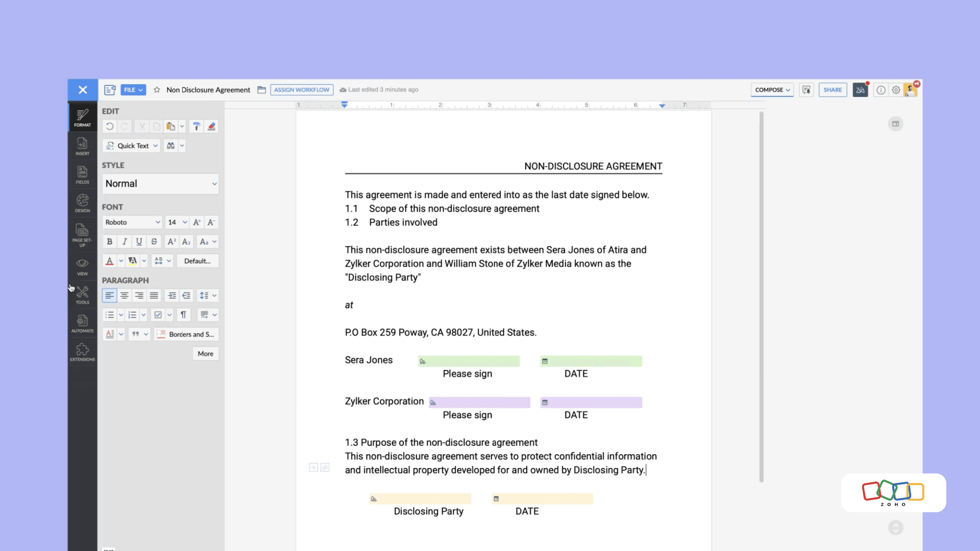Open the Automate sidebar panel
The width and height of the screenshot is (980, 551).
pos(82,323)
